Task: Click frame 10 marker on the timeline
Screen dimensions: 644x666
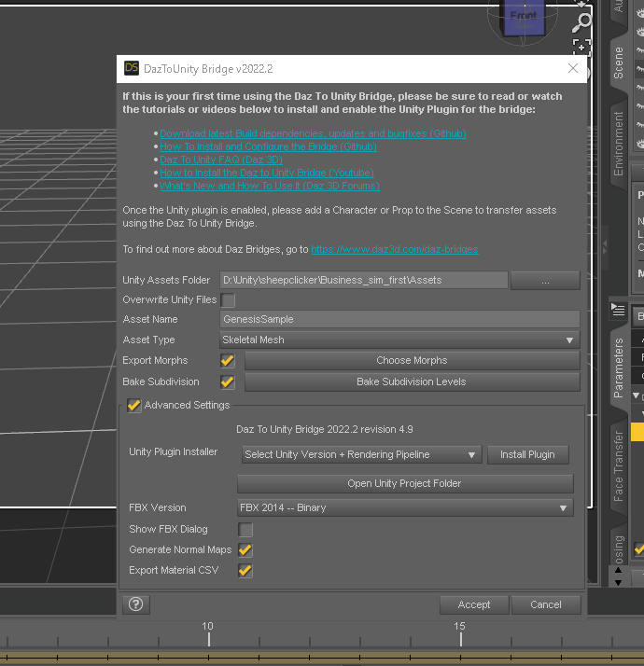Action: point(208,635)
